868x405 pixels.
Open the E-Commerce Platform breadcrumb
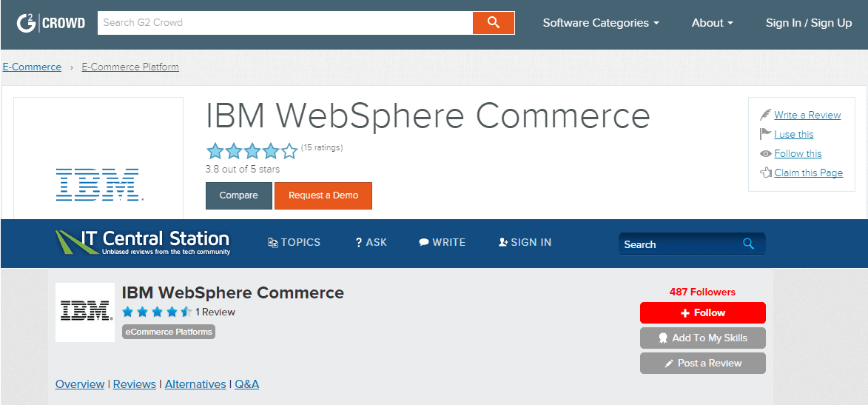[x=130, y=67]
